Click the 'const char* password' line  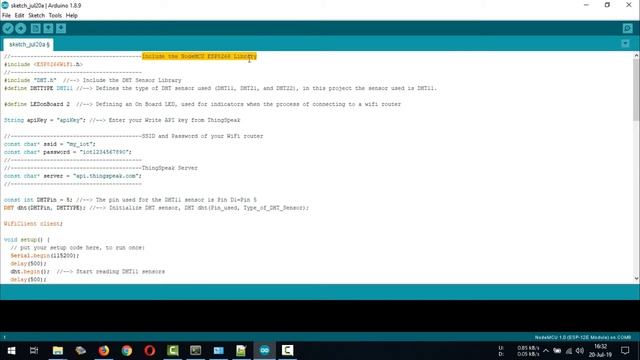[x=68, y=152]
